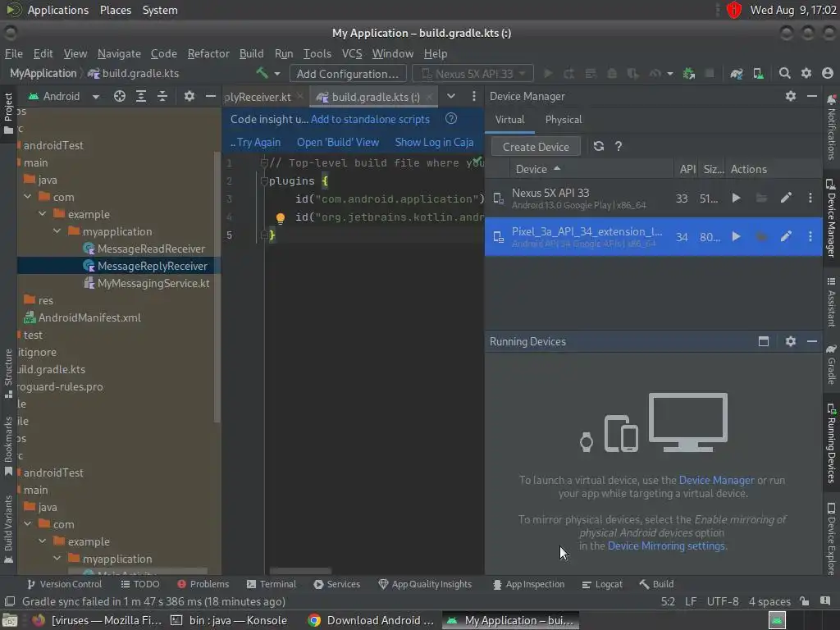Toggle the Build Variants tool window

(x=8, y=529)
